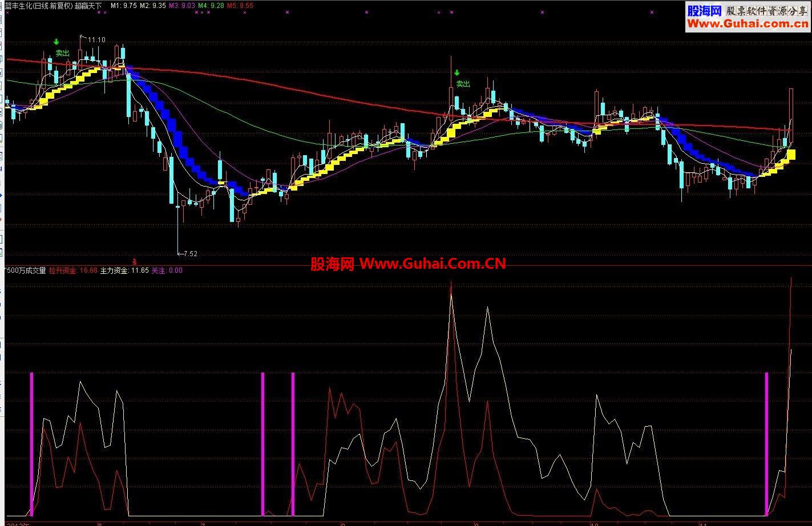Select the red M5: 9.55 label

click(240, 5)
